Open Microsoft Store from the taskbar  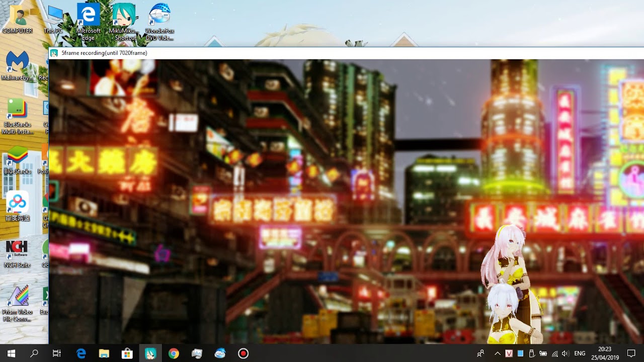(127, 353)
